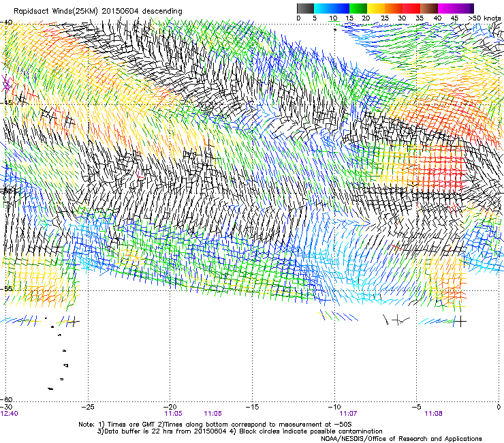The width and height of the screenshot is (504, 443).
Task: Click the yellow 20-25 knots legend swatch
Action: coord(376,8)
